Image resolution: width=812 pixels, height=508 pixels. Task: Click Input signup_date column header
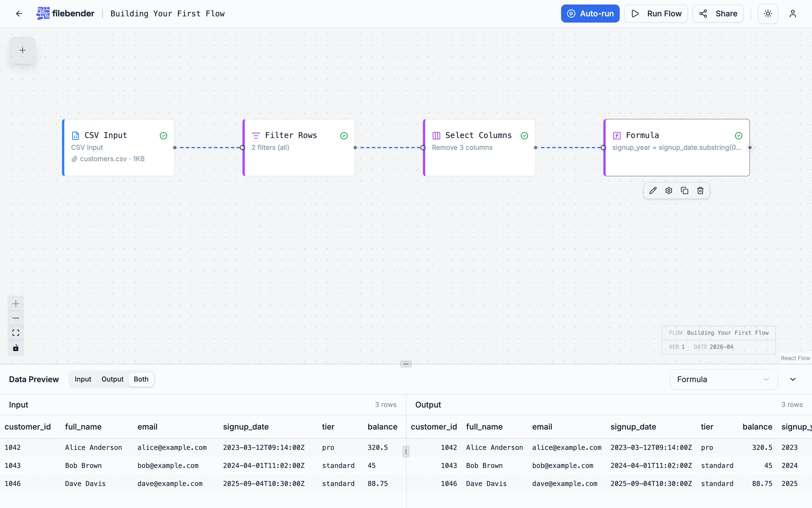[x=246, y=427]
